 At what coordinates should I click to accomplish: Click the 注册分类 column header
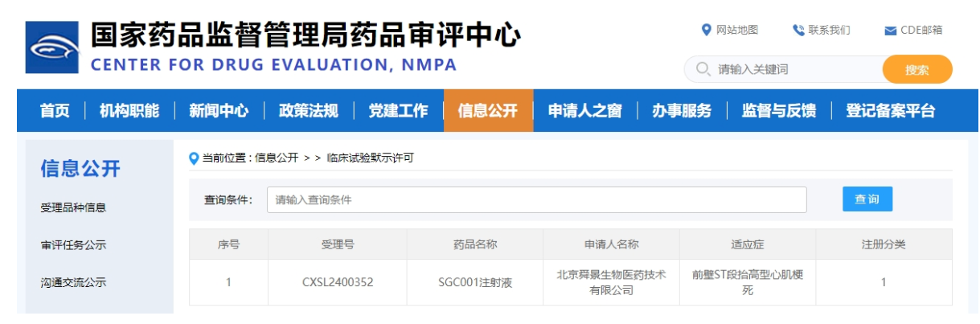pyautogui.click(x=884, y=244)
